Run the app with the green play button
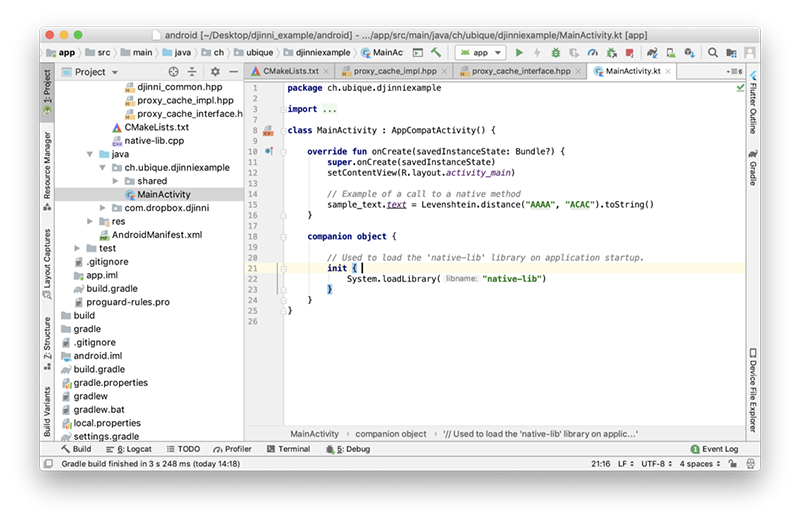Image resolution: width=800 pixels, height=523 pixels. tap(519, 52)
